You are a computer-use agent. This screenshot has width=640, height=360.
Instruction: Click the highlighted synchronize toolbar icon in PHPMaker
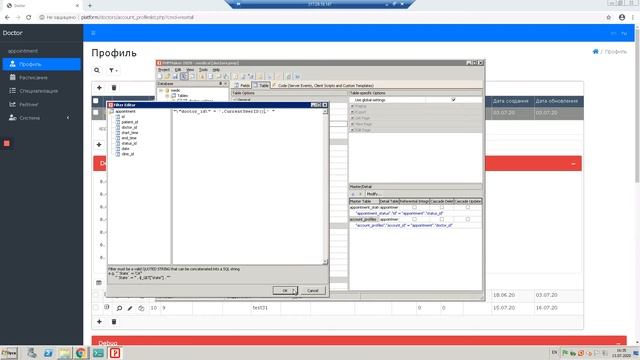pyautogui.click(x=184, y=76)
